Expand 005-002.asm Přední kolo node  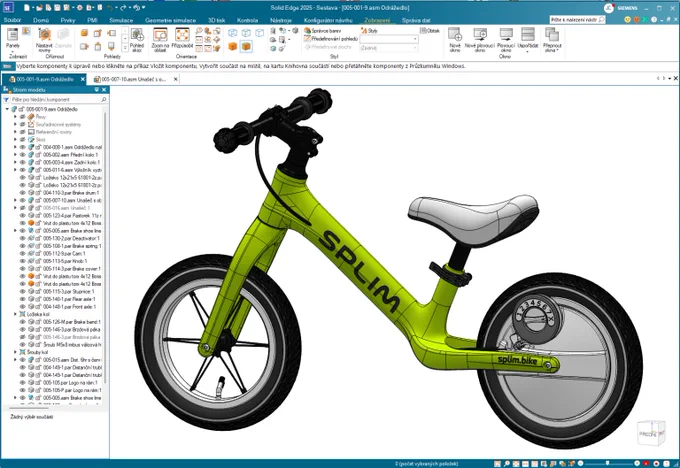pyautogui.click(x=15, y=155)
